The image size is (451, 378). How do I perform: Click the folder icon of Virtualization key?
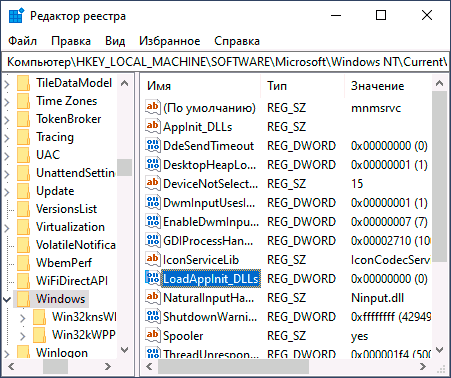pos(23,227)
